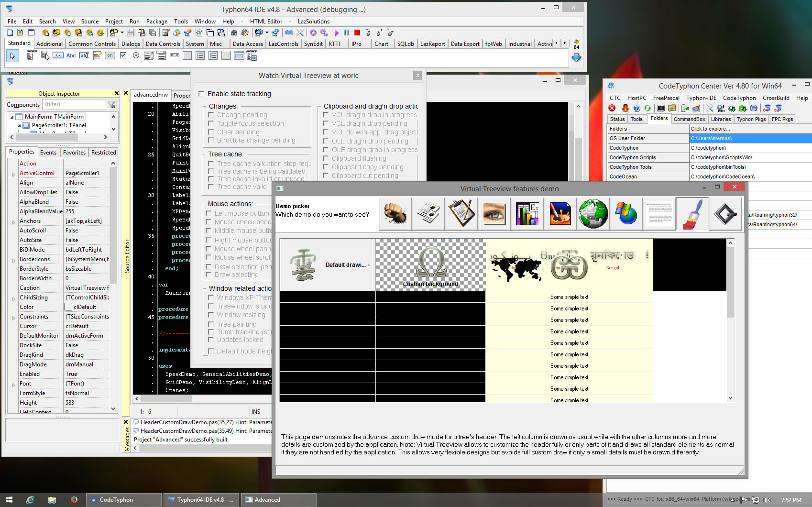Click the binoculars find icon in IDE toolbar
The height and width of the screenshot is (507, 812).
(x=234, y=33)
